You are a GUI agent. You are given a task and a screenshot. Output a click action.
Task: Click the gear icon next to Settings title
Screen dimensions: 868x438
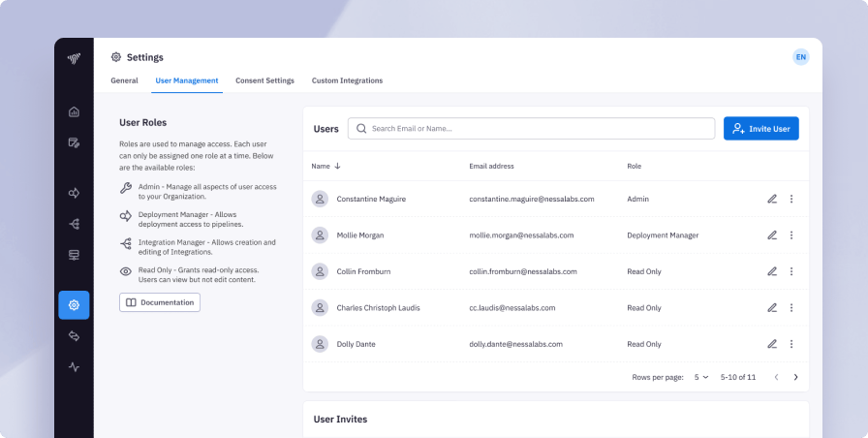(115, 57)
